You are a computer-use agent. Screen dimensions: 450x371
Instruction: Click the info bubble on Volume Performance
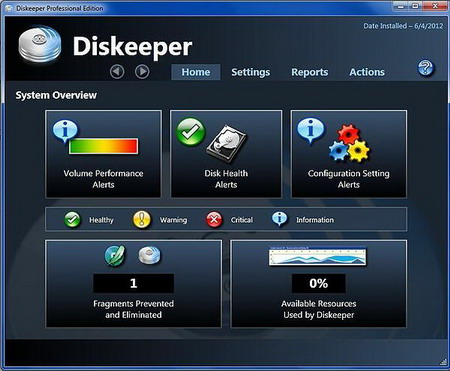point(65,131)
